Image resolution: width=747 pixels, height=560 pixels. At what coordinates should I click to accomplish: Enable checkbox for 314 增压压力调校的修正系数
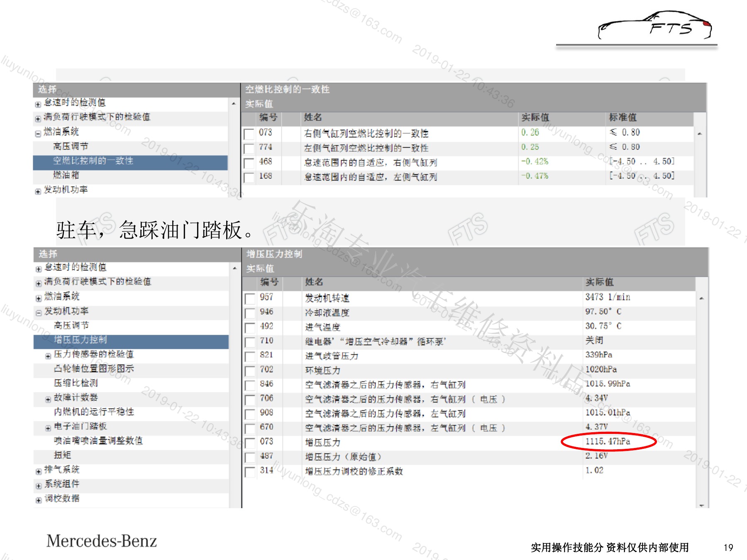pos(250,472)
